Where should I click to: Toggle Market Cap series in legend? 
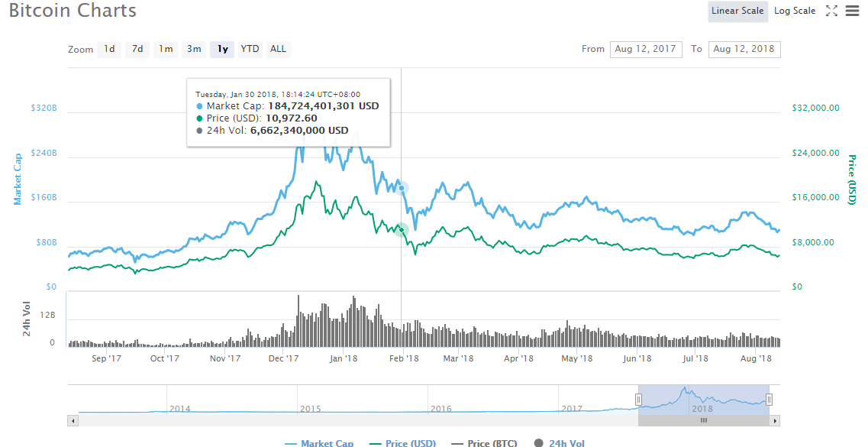[x=319, y=443]
